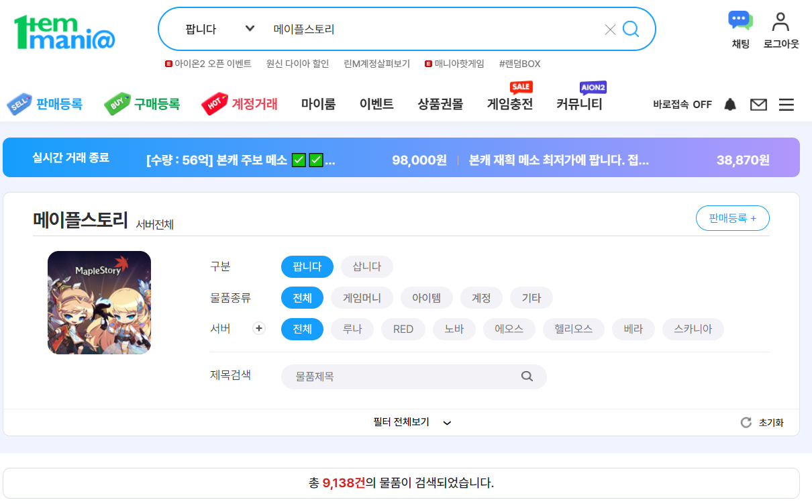This screenshot has width=812, height=504.
Task: Select RED server
Action: (403, 330)
